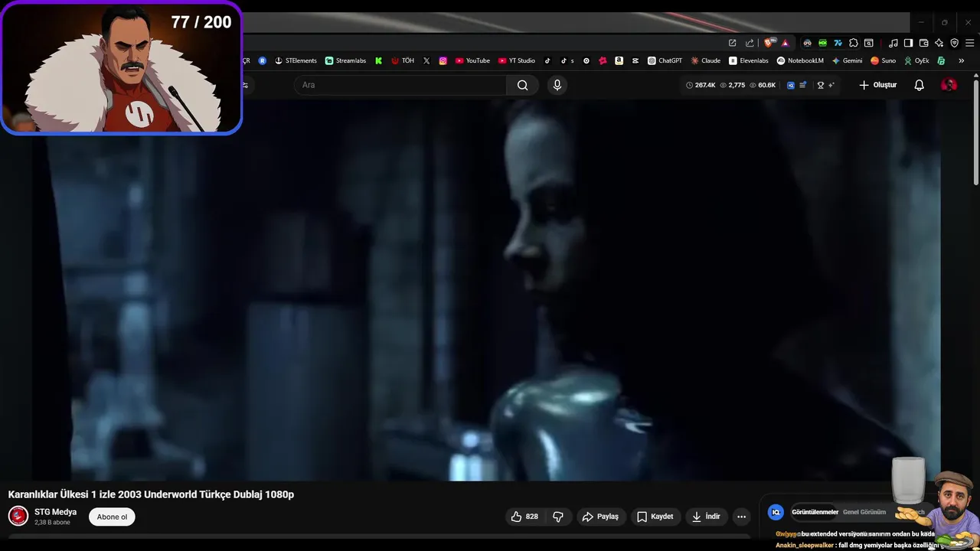
Task: Open the TÖH bookmark
Action: [x=403, y=60]
